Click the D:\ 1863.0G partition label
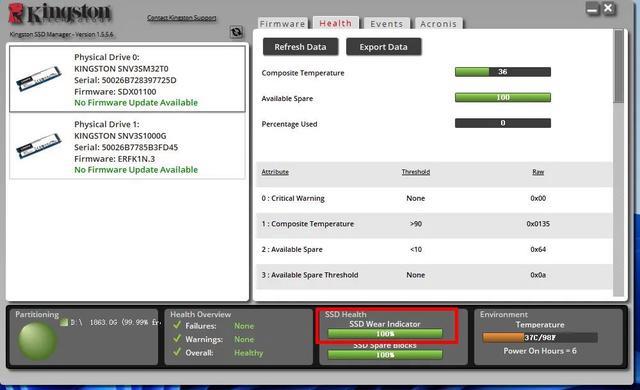Screen dimensions: 640x390 point(115,322)
